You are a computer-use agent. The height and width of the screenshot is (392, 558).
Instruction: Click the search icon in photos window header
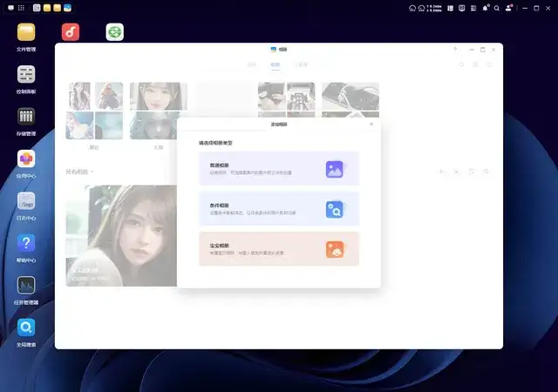coord(461,64)
